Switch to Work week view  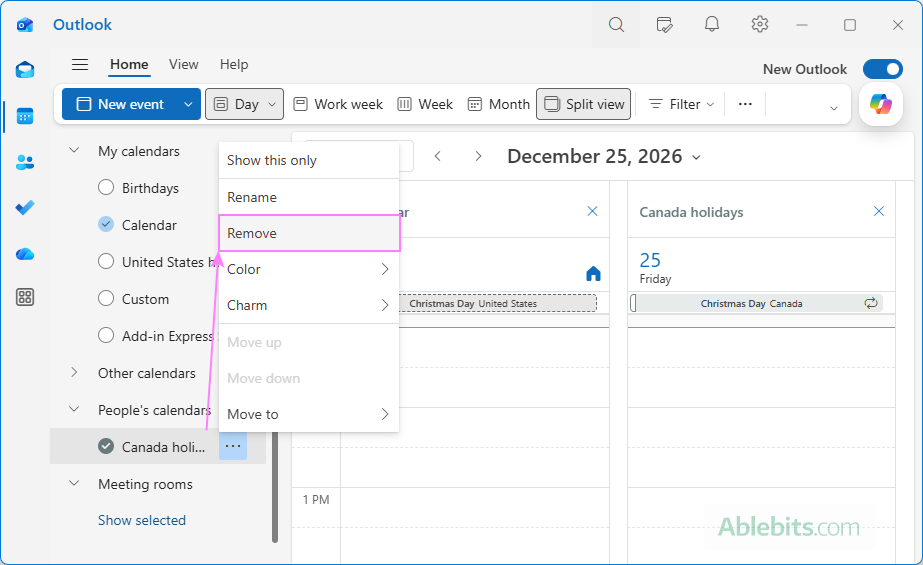338,104
